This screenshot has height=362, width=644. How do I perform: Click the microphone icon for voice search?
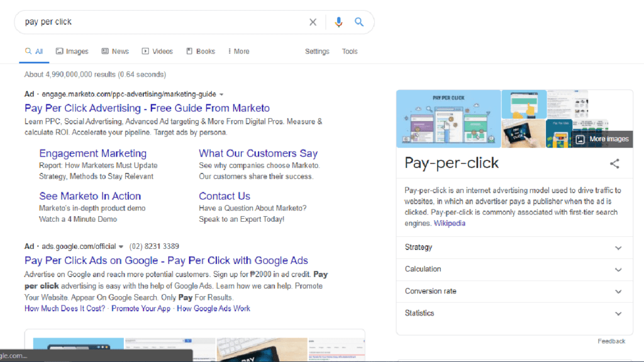point(338,22)
